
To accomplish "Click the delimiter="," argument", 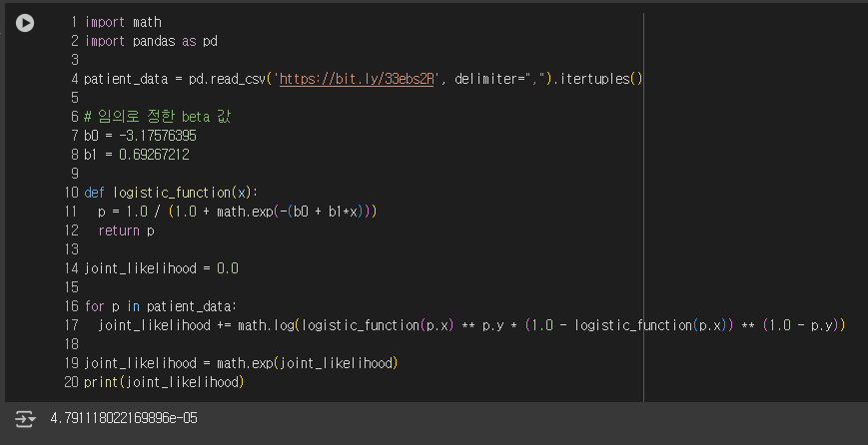I will coord(502,79).
